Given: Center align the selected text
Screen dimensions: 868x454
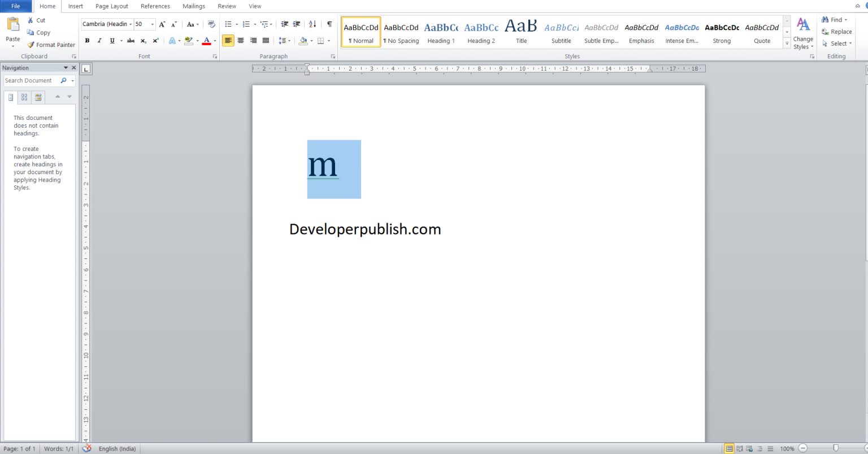Looking at the screenshot, I should (240, 40).
